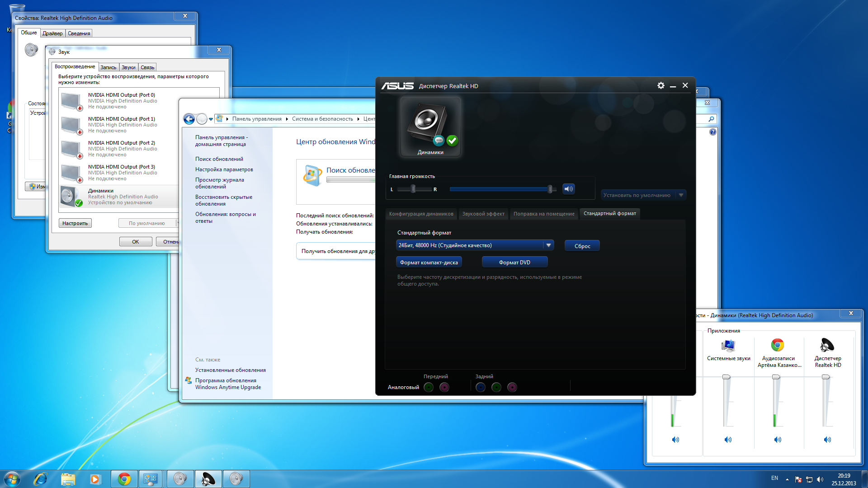Screen dimensions: 868x488
Task: Click Формат DVD button
Action: pos(514,263)
